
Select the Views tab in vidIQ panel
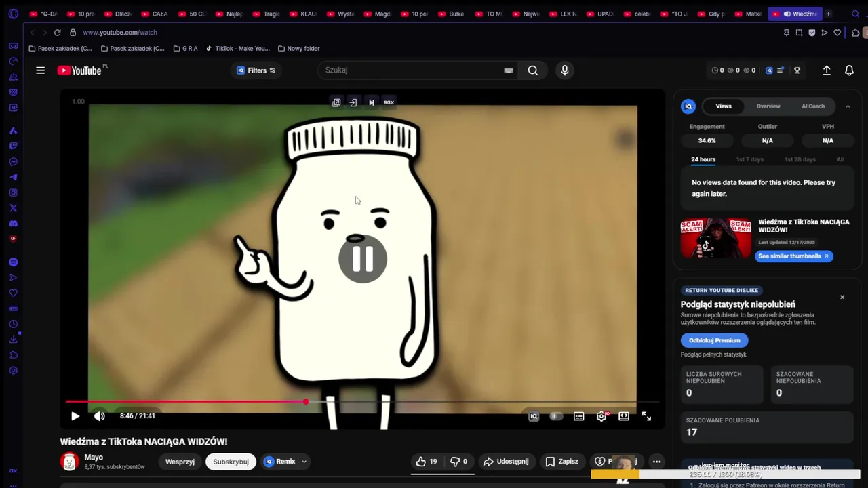point(724,106)
